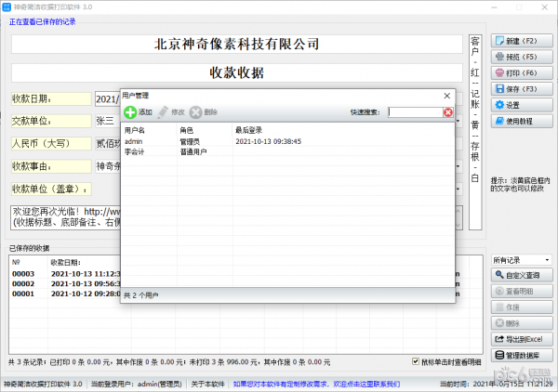Click the 收款收据 title field
Screen dimensions: 558x392
[236, 72]
